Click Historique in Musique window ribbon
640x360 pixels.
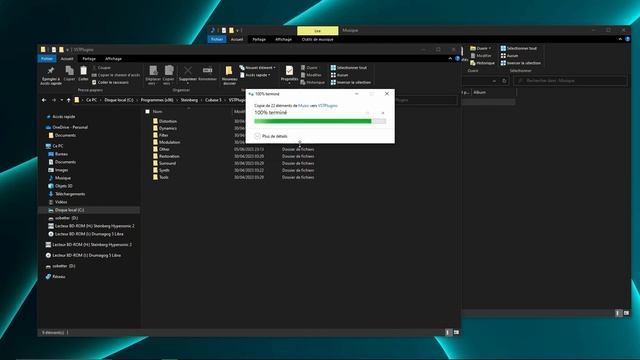click(482, 63)
